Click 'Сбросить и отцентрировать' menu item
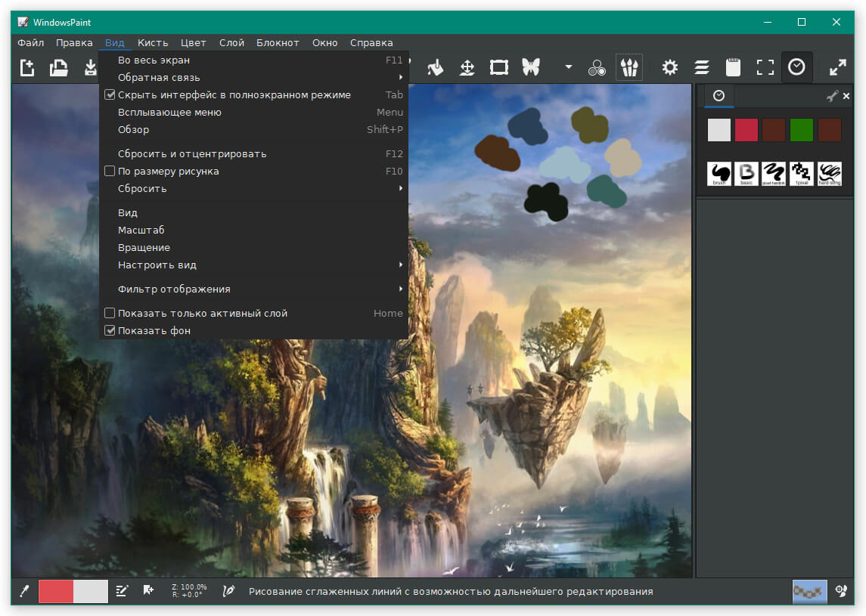This screenshot has width=866, height=616. [x=192, y=154]
